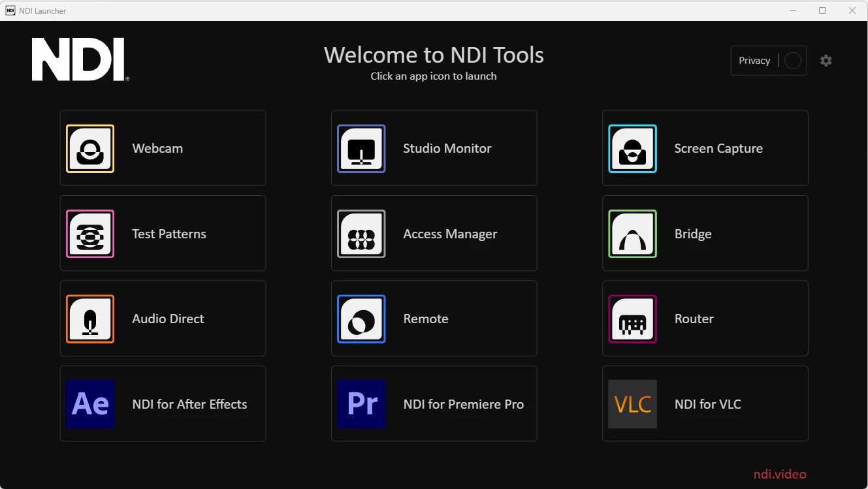
Task: Select NDI for VLC label
Action: (x=707, y=404)
